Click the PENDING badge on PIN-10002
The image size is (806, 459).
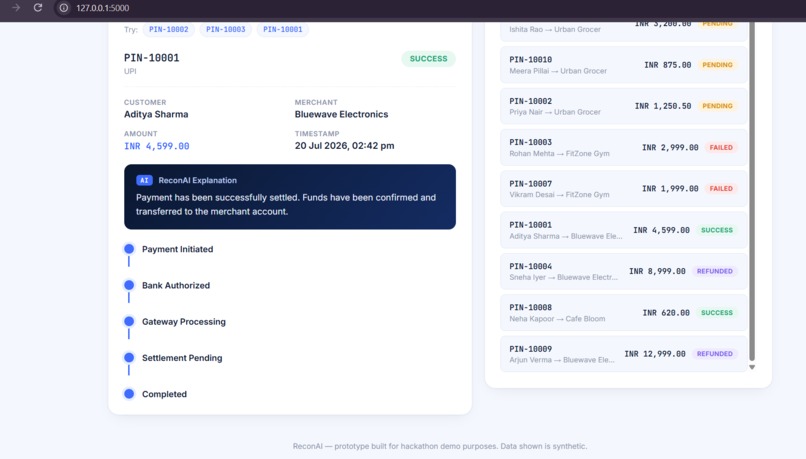[717, 106]
